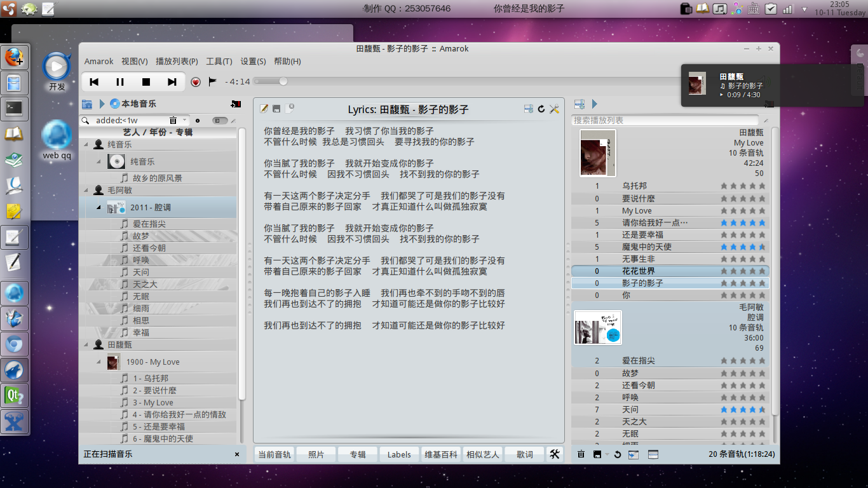Expand the breadcrumb arrow before 本地音乐
This screenshot has height=488, width=868.
pos(102,104)
